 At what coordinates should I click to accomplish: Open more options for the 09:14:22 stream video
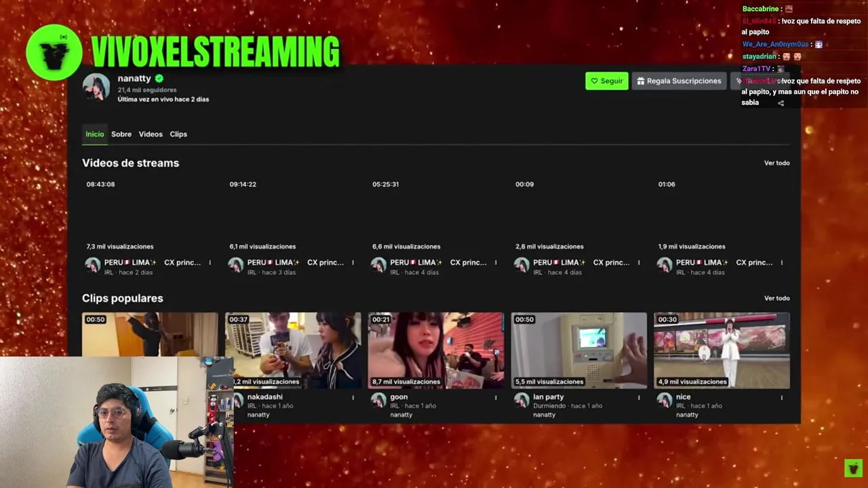coord(353,263)
